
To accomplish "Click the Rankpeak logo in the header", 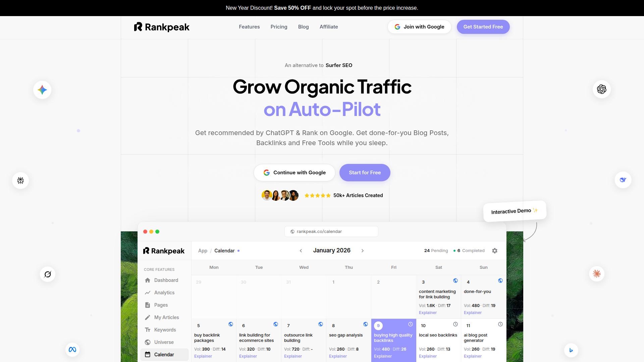I will pos(162,27).
